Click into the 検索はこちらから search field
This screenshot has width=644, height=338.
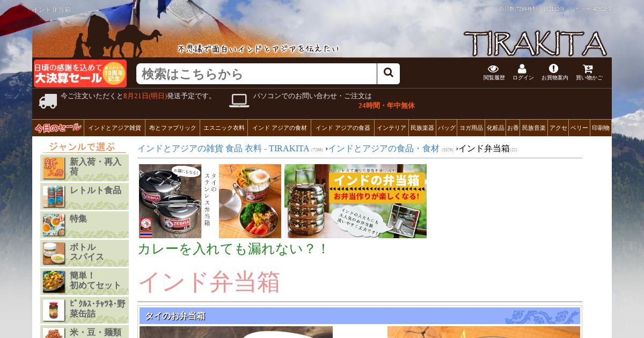[x=257, y=74]
